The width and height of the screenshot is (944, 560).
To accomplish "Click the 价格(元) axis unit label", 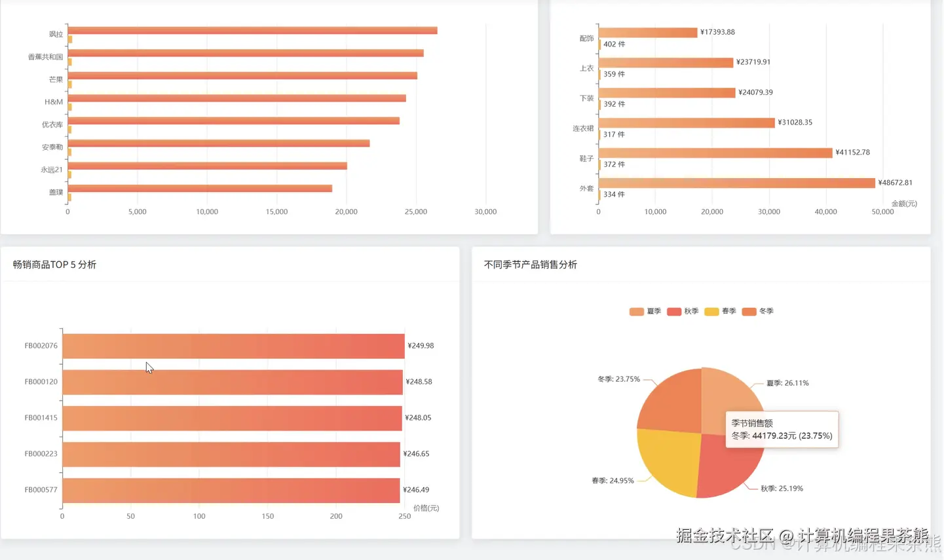I will 426,508.
